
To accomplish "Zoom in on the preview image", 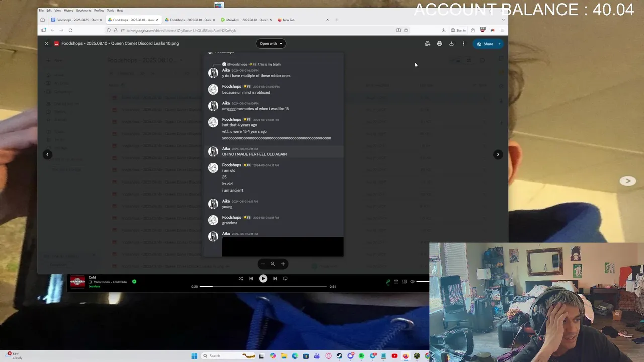I will pos(283,264).
